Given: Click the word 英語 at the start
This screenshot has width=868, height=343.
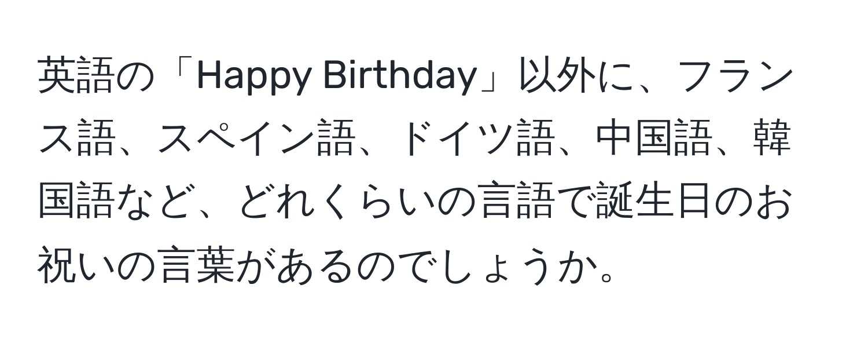Looking at the screenshot, I should pyautogui.click(x=75, y=76).
